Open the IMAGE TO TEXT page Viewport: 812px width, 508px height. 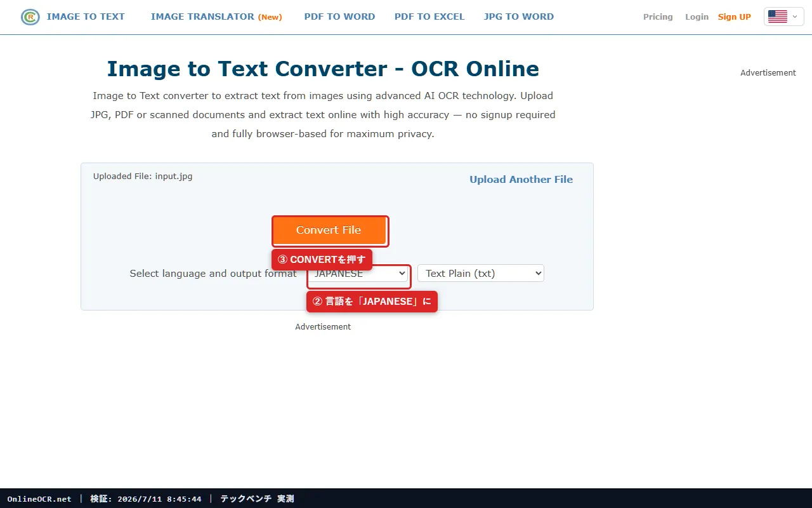pyautogui.click(x=86, y=17)
